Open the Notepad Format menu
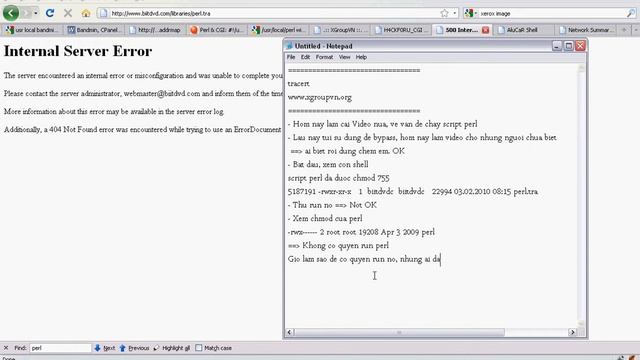 pyautogui.click(x=324, y=57)
